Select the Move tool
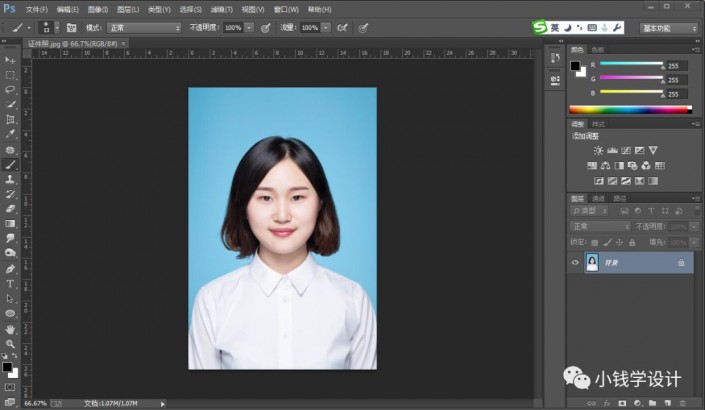Image resolution: width=705 pixels, height=410 pixels. (x=10, y=60)
